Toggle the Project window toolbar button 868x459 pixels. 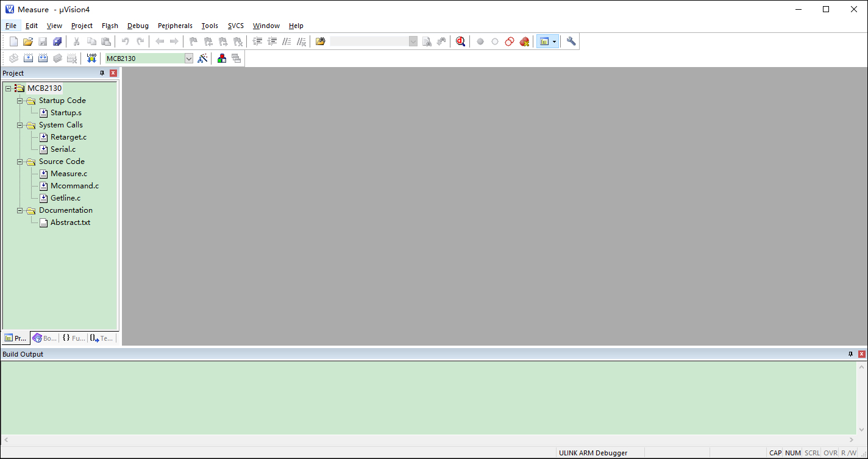tap(544, 41)
